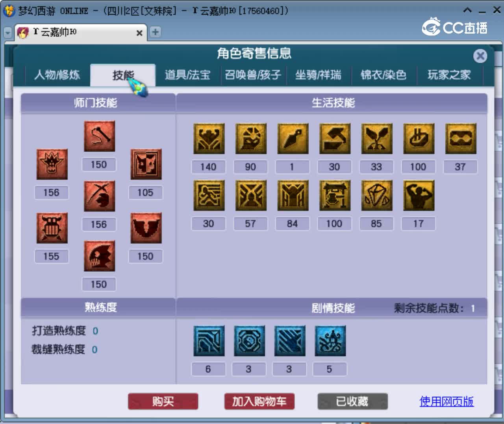
Task: Click the whip sect skill icon above the top 150
Action: [99, 136]
